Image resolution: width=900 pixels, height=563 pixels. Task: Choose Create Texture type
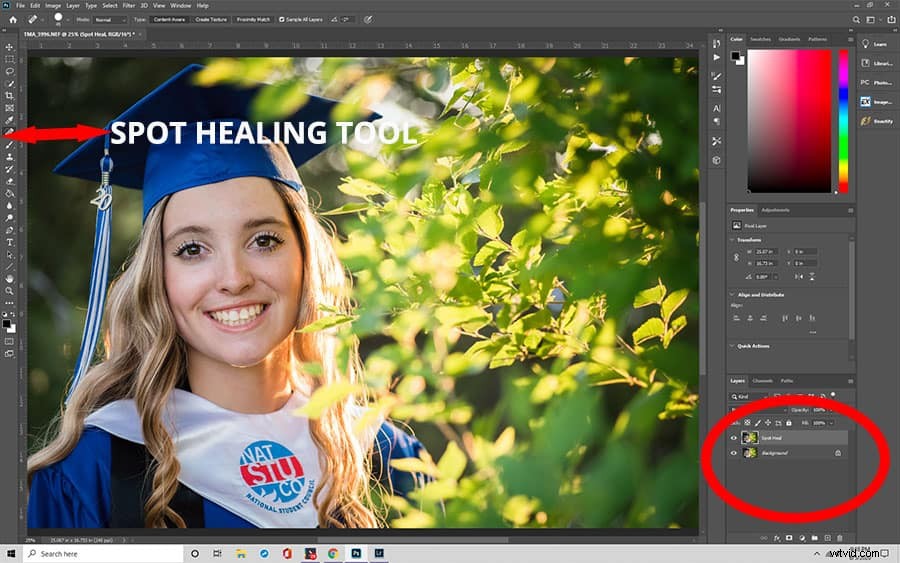[211, 20]
